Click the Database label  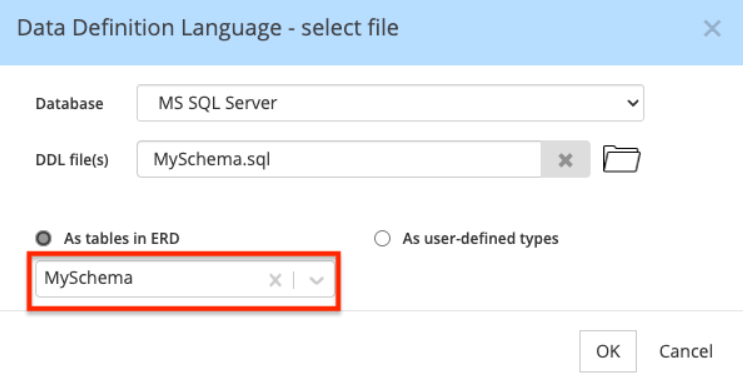(70, 103)
